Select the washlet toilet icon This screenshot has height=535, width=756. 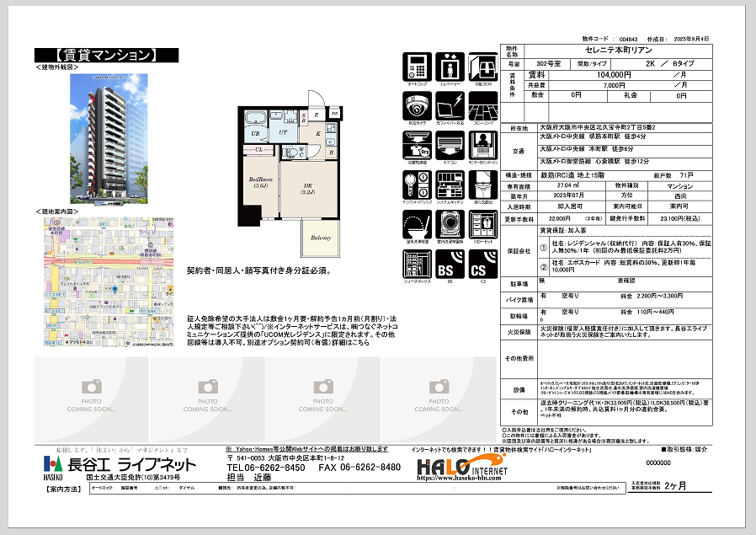pos(417,224)
